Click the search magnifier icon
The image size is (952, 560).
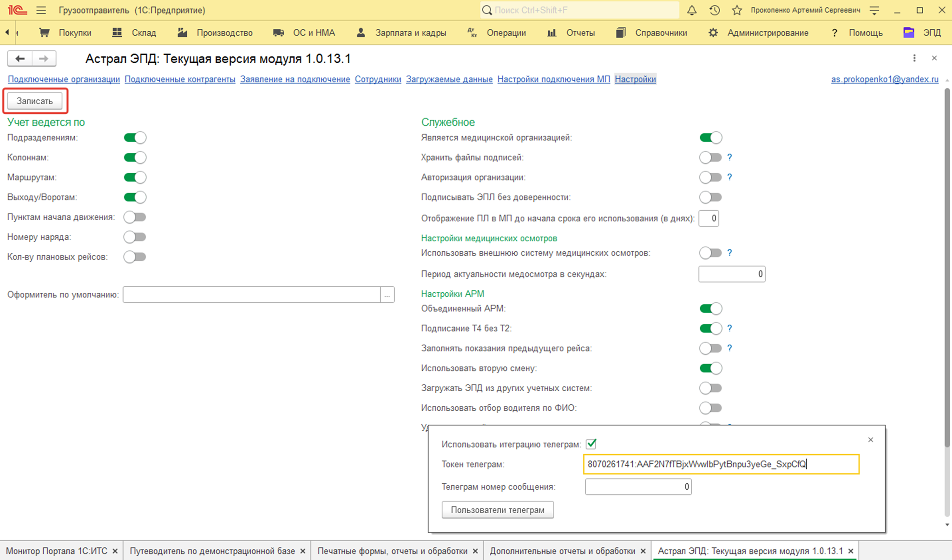[487, 10]
